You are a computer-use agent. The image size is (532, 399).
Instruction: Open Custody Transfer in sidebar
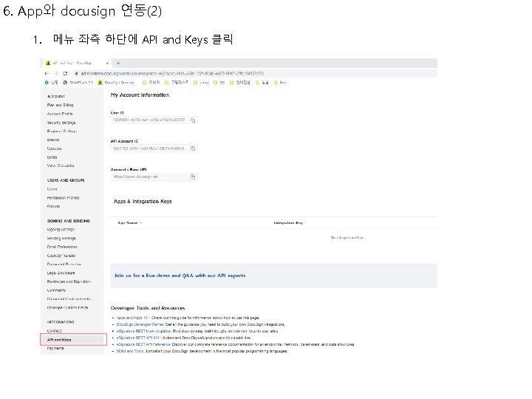point(61,256)
